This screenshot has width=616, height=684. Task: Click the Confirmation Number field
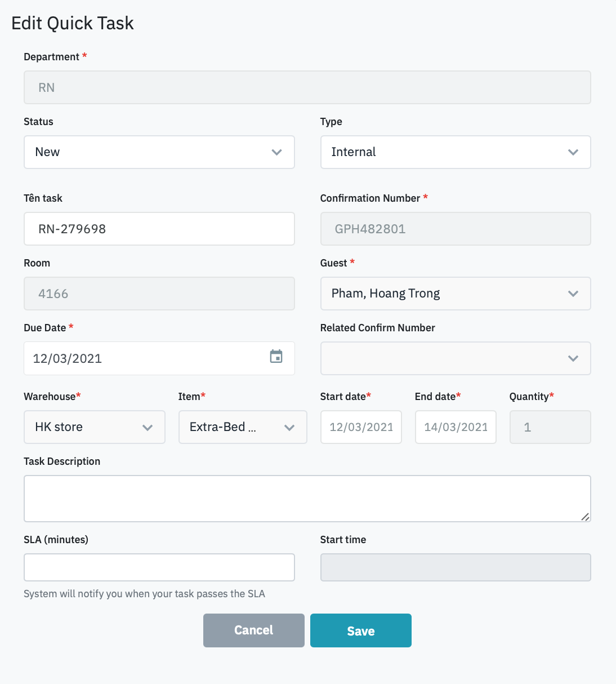pyautogui.click(x=455, y=229)
